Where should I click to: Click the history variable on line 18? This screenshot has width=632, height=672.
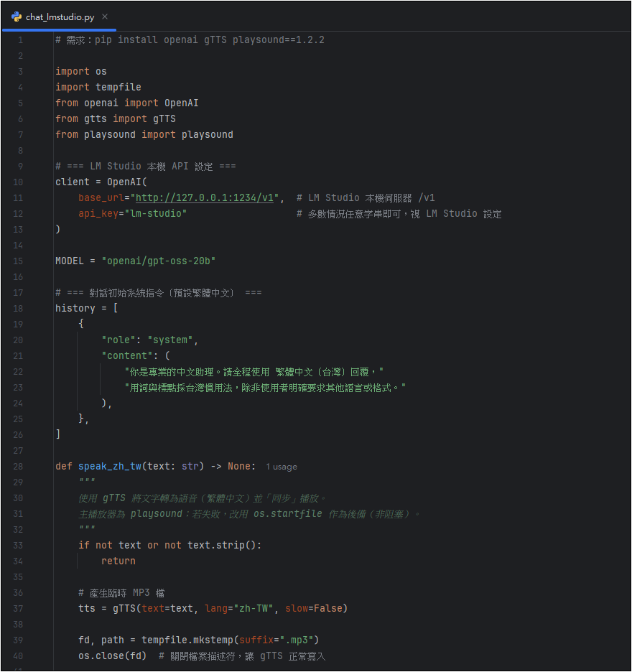pyautogui.click(x=75, y=308)
